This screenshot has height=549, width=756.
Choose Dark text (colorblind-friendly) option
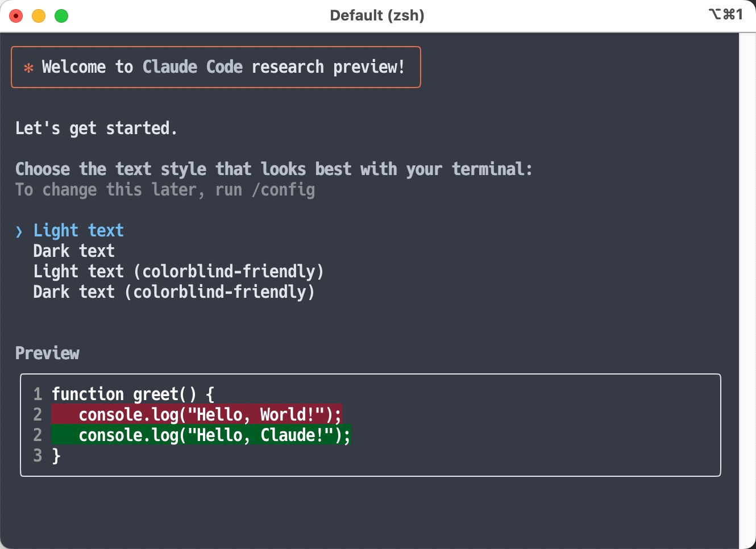coord(174,292)
